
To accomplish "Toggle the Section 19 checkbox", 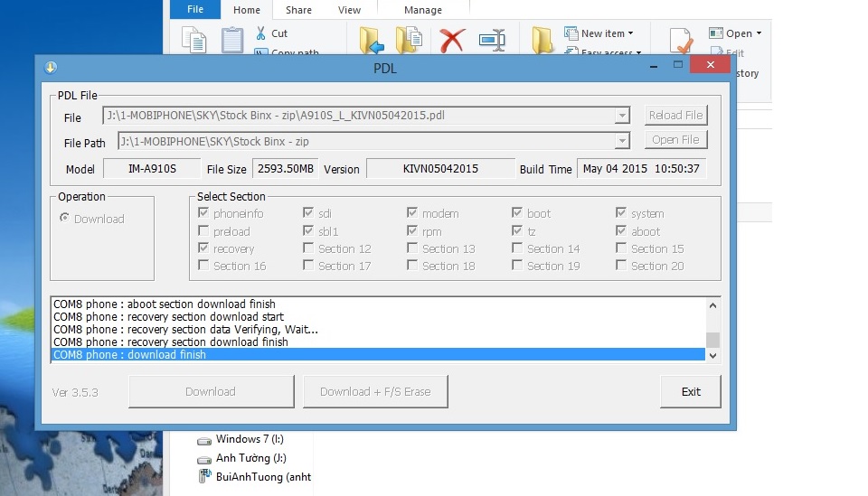I will tap(517, 266).
